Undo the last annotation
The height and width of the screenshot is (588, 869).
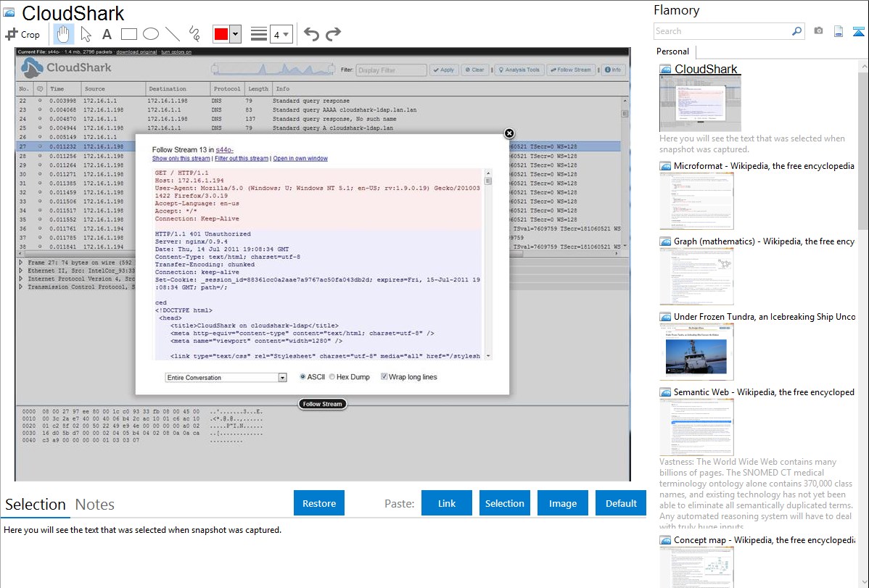(311, 34)
